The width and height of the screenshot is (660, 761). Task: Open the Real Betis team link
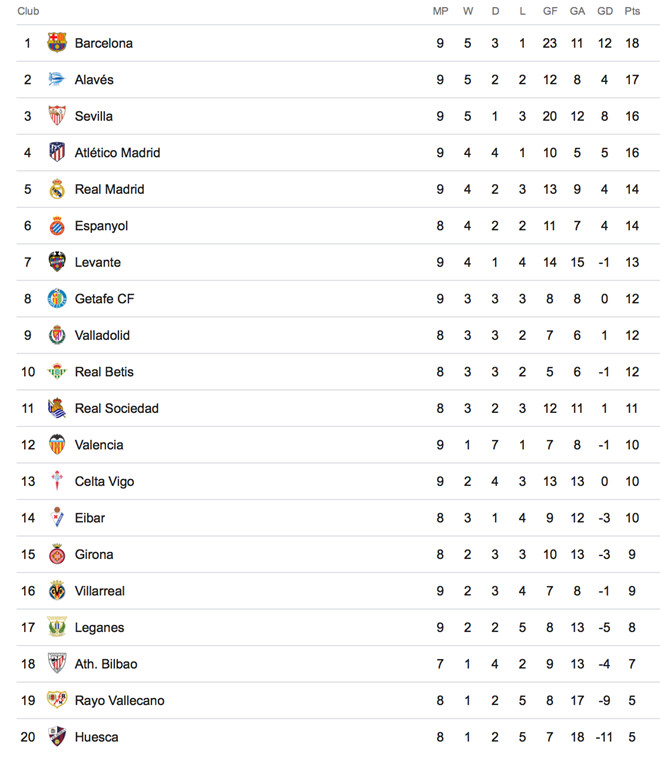click(104, 372)
